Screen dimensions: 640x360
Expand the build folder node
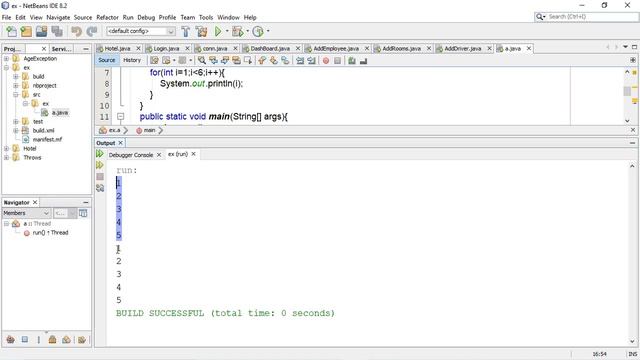(x=16, y=76)
